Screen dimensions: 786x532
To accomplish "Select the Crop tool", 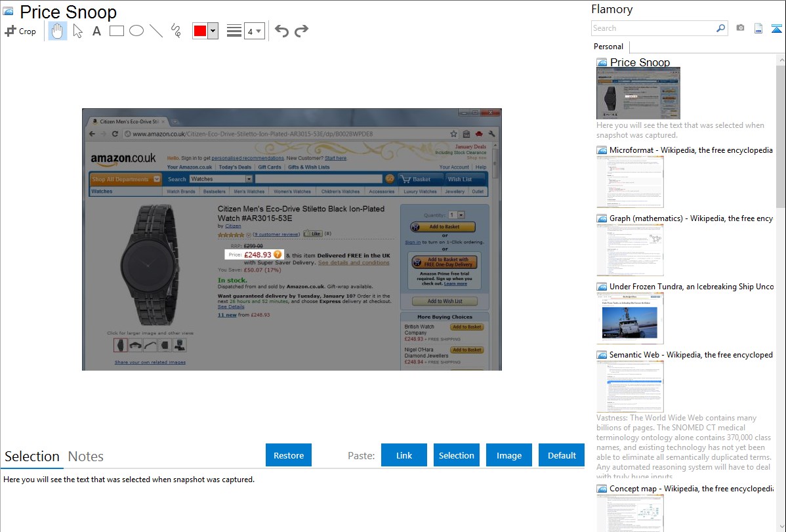I will pos(20,31).
